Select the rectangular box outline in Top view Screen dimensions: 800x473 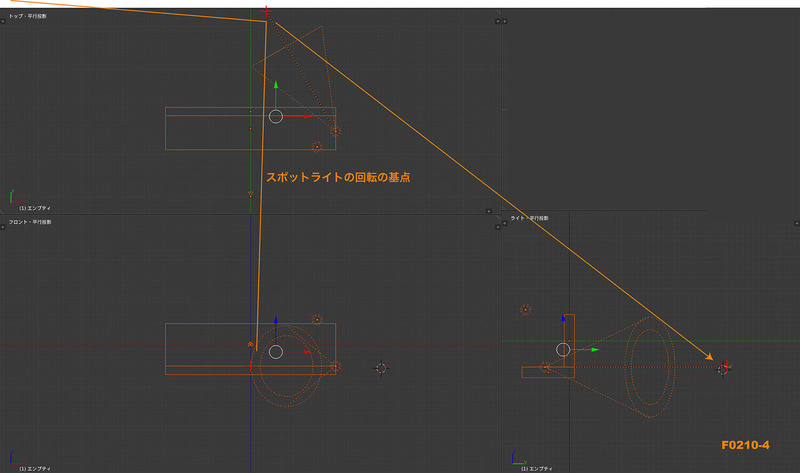point(251,129)
